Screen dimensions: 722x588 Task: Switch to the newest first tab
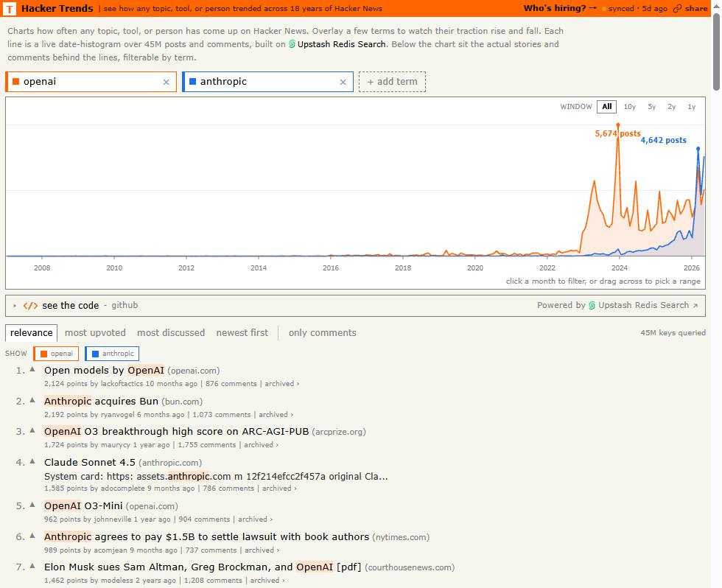coord(242,333)
